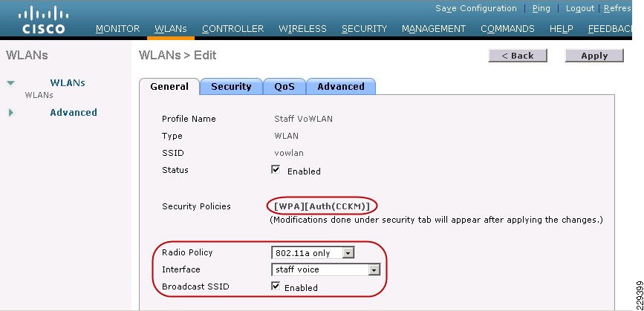Open the Advanced tab
The width and height of the screenshot is (644, 311).
click(x=341, y=87)
